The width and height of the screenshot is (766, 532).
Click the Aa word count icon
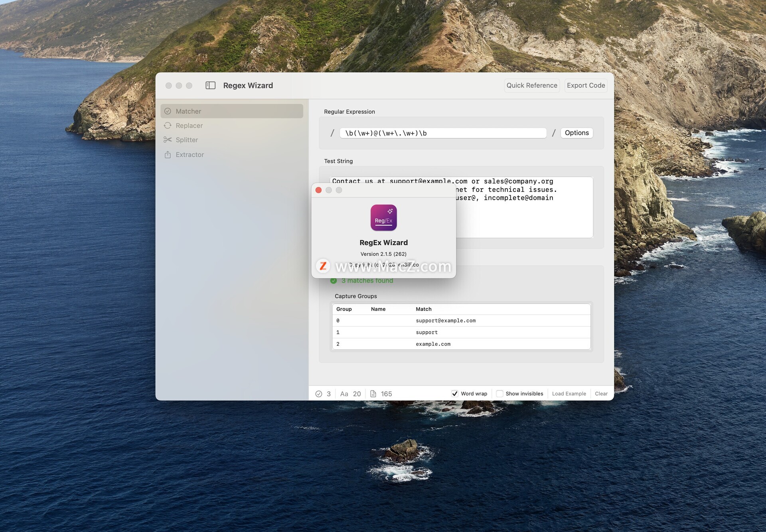[x=344, y=394]
